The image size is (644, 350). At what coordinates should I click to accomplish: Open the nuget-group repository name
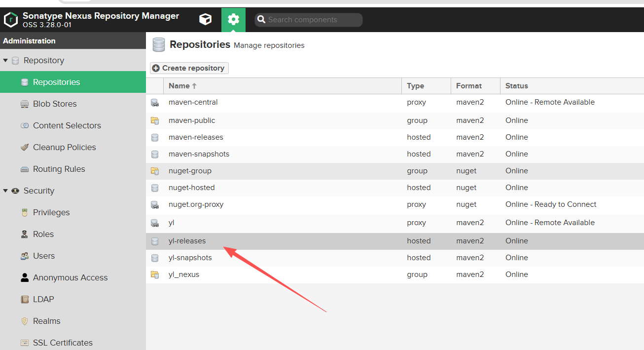[x=190, y=171]
